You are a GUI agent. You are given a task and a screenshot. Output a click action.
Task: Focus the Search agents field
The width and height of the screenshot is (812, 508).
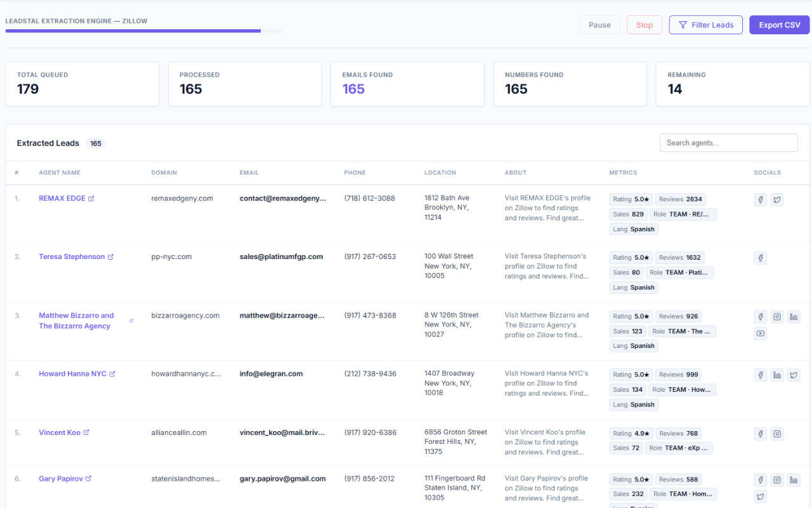[x=729, y=143]
